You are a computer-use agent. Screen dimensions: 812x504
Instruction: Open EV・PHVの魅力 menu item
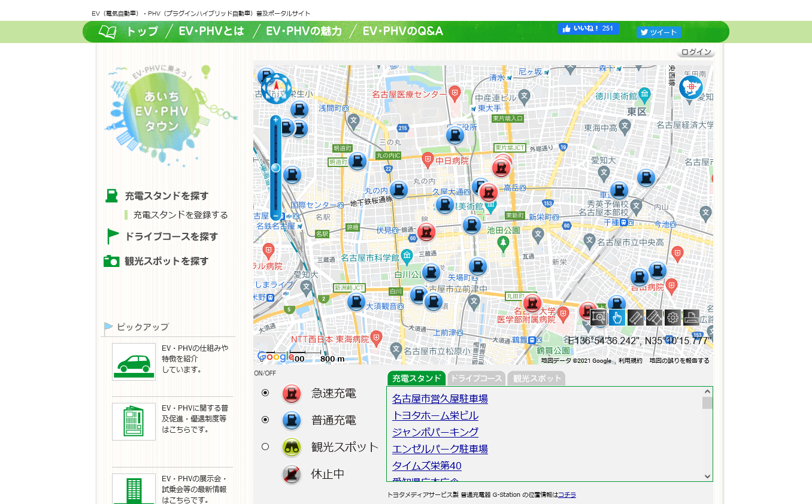tap(304, 32)
